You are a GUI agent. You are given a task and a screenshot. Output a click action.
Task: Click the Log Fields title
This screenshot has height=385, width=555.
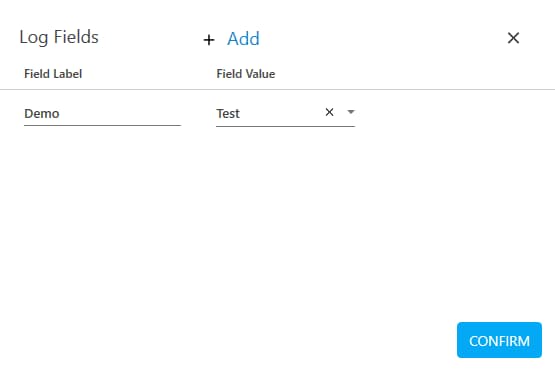click(x=59, y=37)
